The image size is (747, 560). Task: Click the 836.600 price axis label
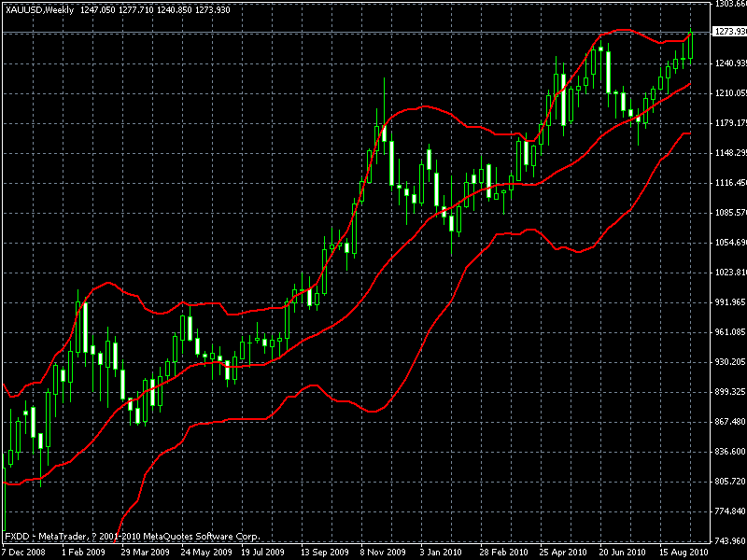731,452
